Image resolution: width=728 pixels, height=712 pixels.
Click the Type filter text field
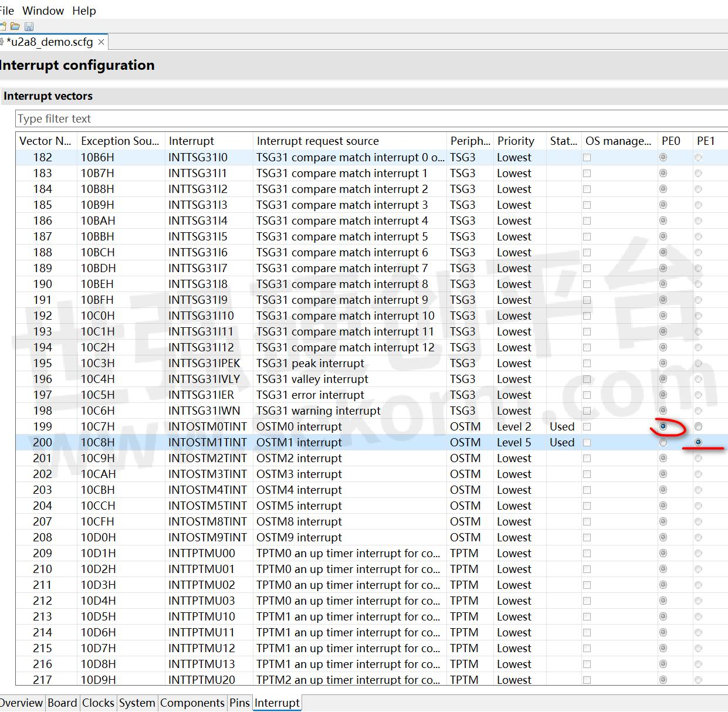(352, 118)
